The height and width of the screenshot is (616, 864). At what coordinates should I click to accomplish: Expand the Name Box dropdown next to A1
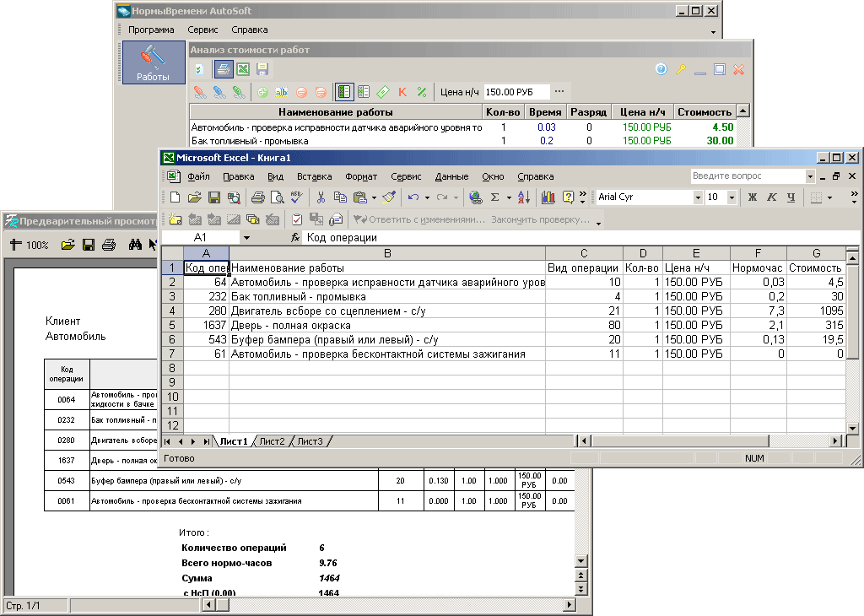click(246, 238)
